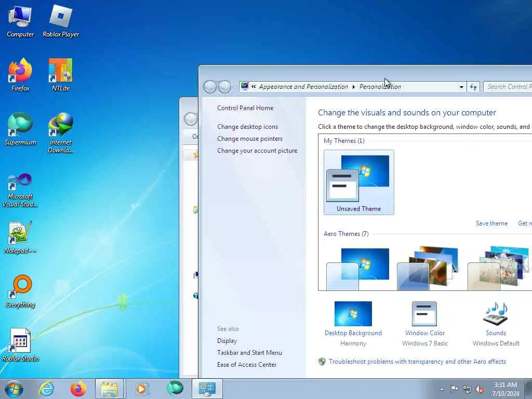Click the Desktop Background text link
The height and width of the screenshot is (399, 532).
[353, 333]
